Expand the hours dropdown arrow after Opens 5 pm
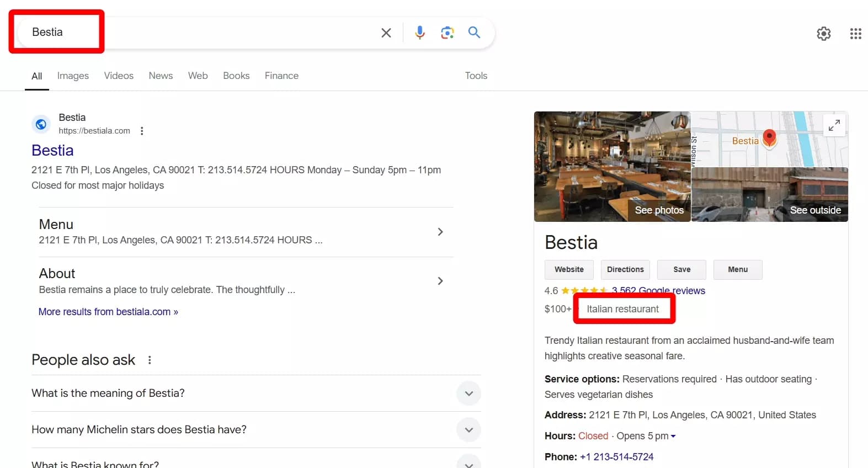This screenshot has height=468, width=868. 673,436
